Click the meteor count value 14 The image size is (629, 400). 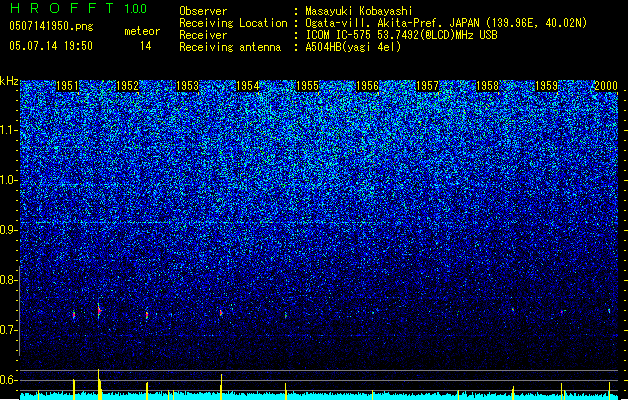tap(146, 46)
